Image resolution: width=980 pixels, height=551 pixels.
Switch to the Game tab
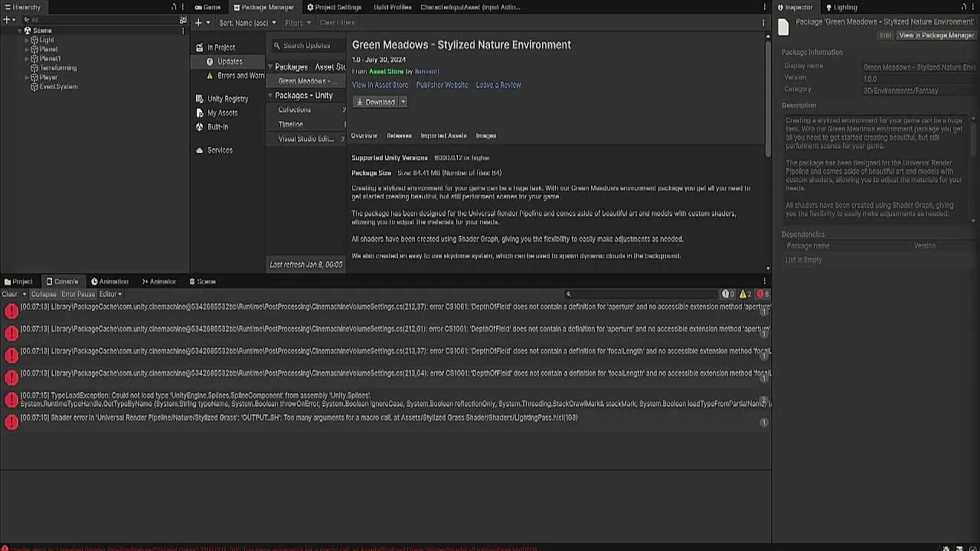207,7
